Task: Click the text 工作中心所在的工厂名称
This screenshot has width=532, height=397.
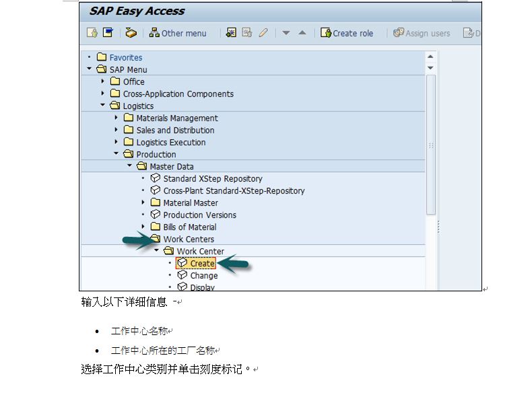Action: (163, 350)
